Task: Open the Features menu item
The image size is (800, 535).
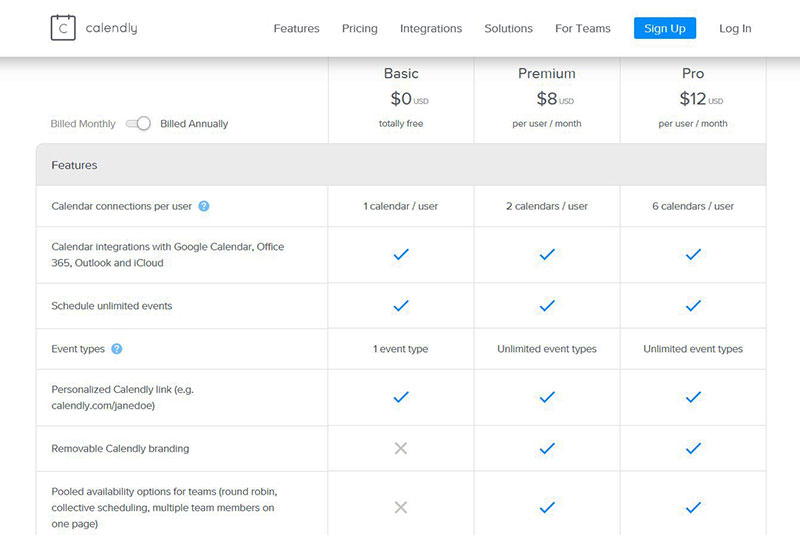Action: click(x=296, y=29)
